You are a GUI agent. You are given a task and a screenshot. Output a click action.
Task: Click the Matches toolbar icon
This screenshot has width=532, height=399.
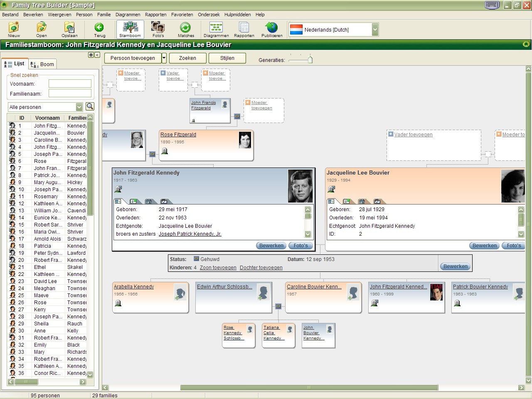tap(185, 29)
